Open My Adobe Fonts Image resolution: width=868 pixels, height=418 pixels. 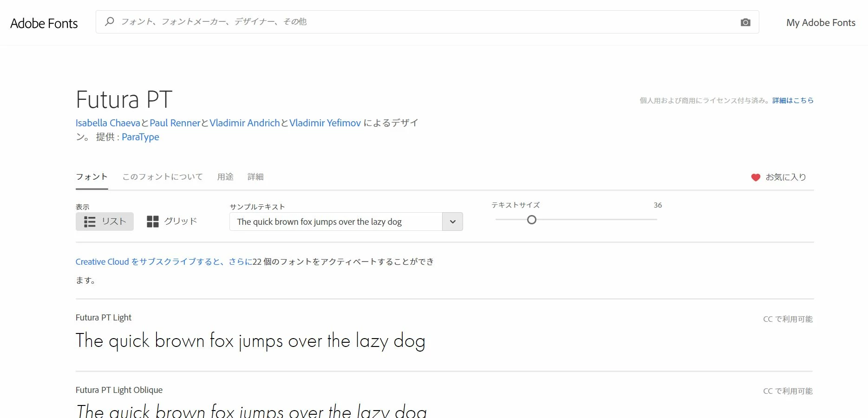point(821,23)
